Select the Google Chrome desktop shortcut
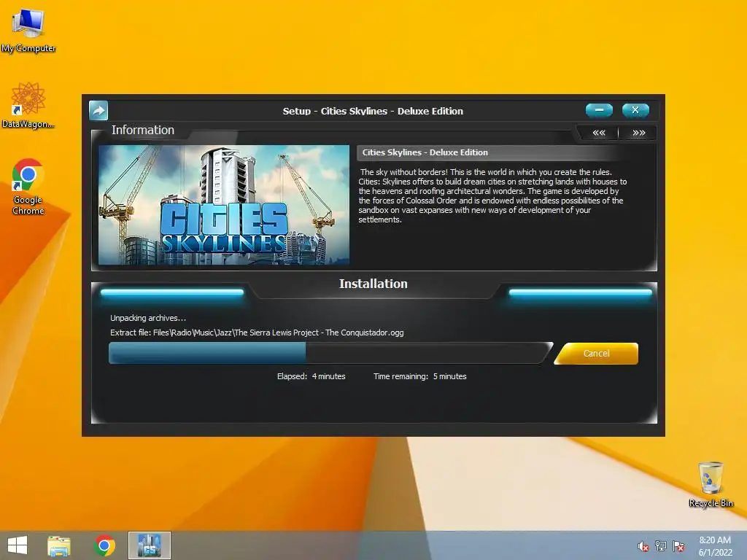Image resolution: width=747 pixels, height=560 pixels. [28, 187]
